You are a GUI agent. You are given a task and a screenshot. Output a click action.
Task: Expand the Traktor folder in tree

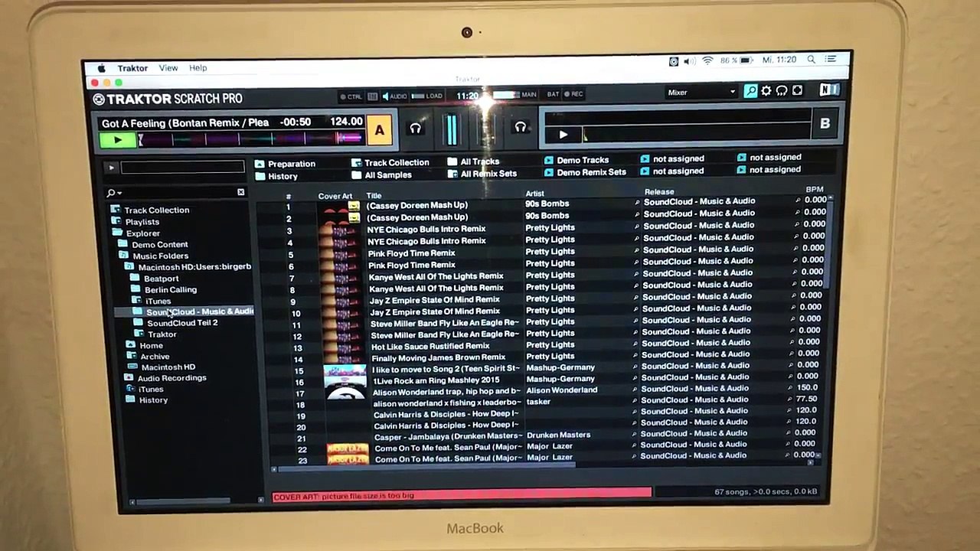click(x=155, y=334)
